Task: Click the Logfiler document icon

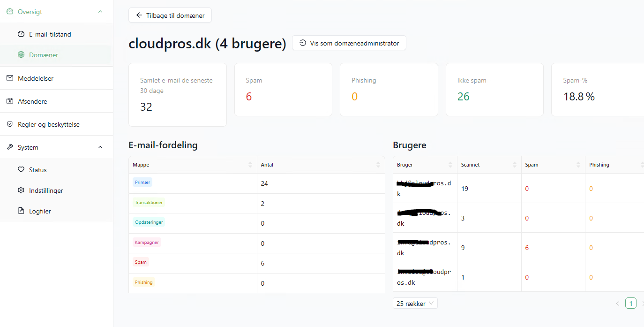Action: pyautogui.click(x=21, y=211)
